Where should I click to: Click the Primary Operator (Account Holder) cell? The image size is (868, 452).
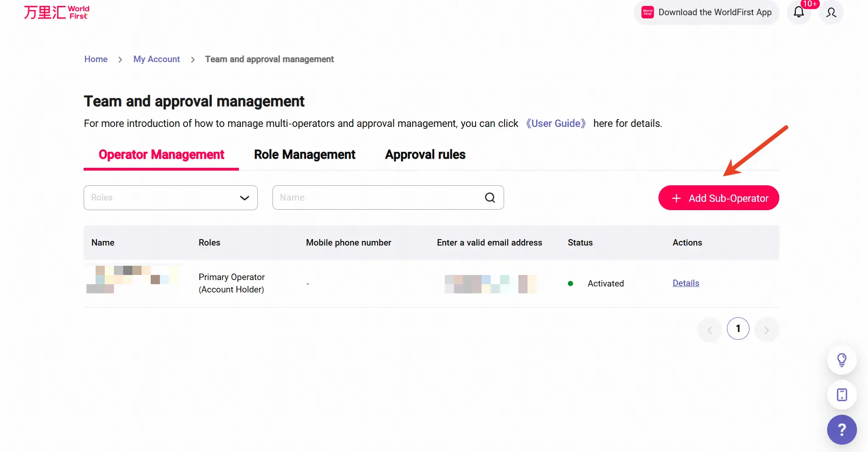click(x=232, y=283)
